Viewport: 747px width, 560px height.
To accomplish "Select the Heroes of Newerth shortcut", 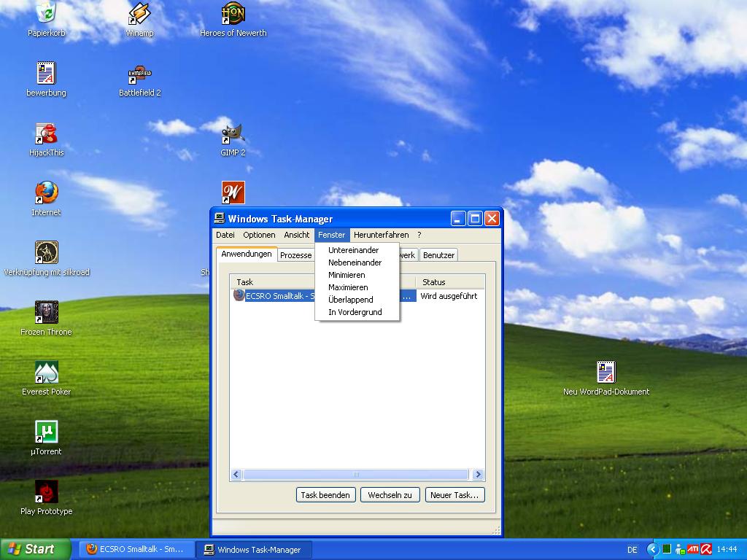I will coord(233,14).
